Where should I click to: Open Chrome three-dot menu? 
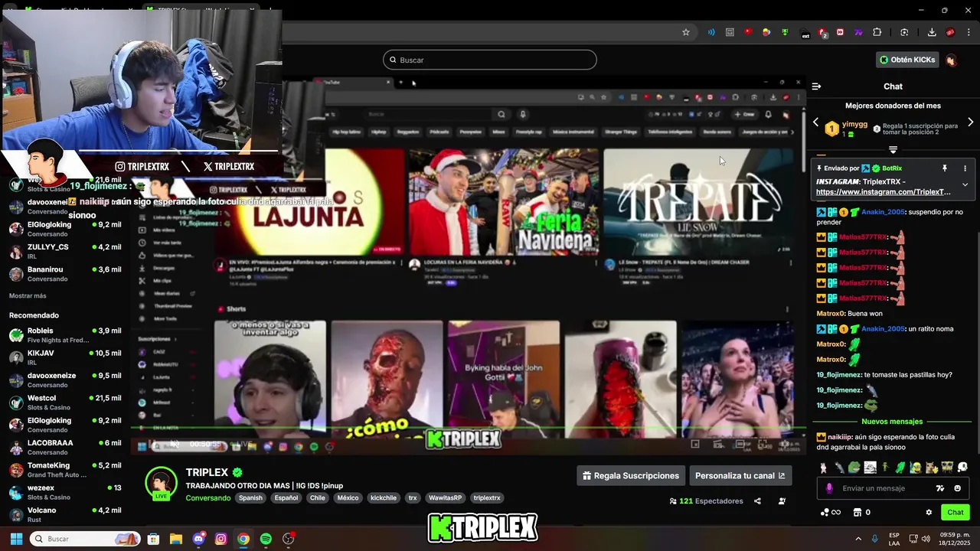point(967,32)
